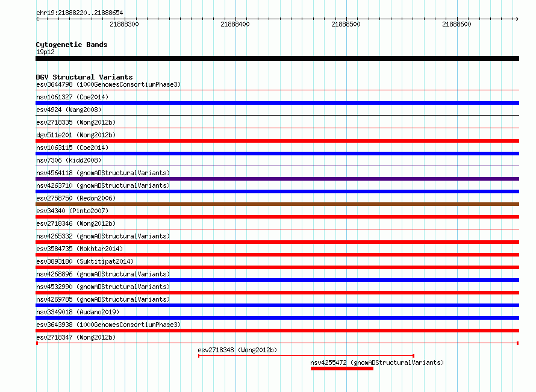Click the thin black line of esv4924

pyautogui.click(x=277, y=116)
